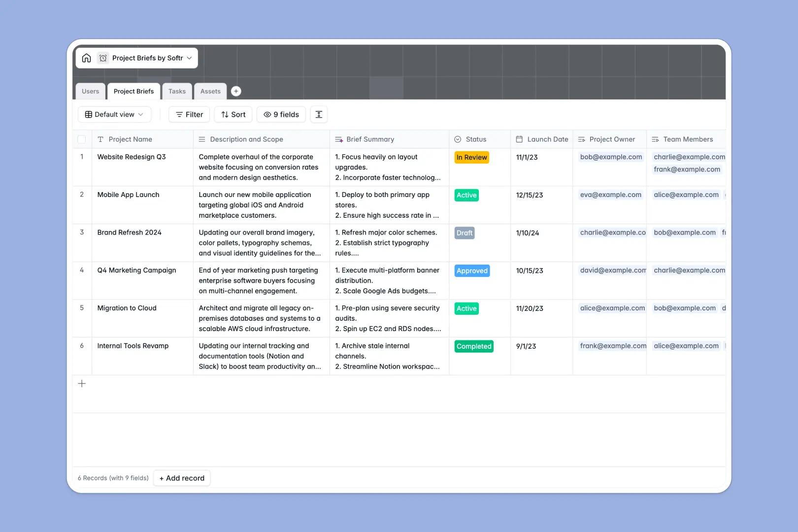Click the alarm clock base icon
This screenshot has height=532, width=798.
coord(103,58)
